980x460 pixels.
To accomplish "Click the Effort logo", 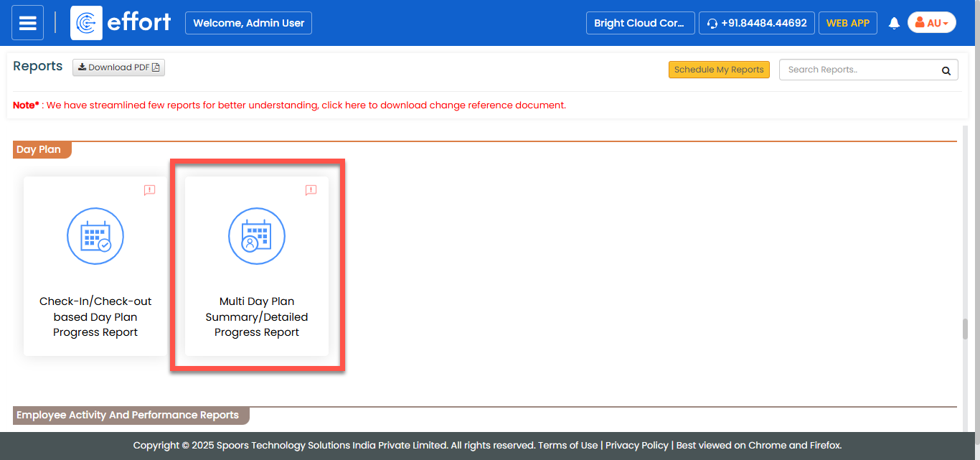I will (x=121, y=23).
